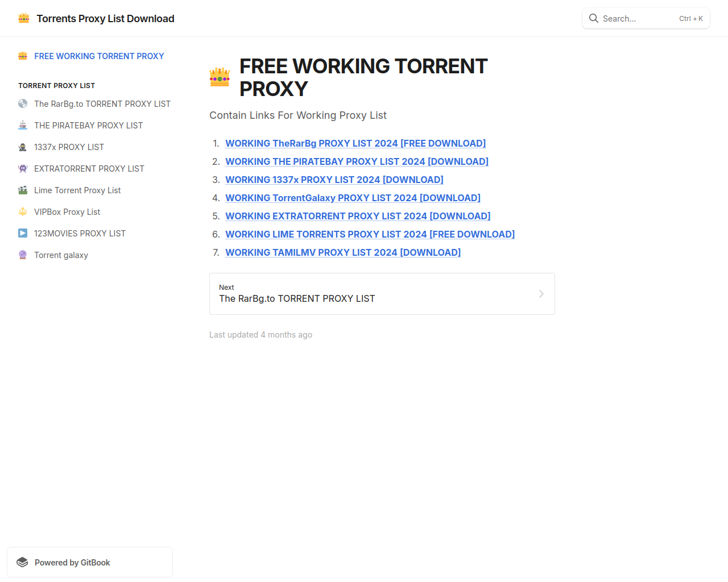Click the crystal ball icon for Torrent galaxy
The height and width of the screenshot is (582, 728).
[x=23, y=255]
